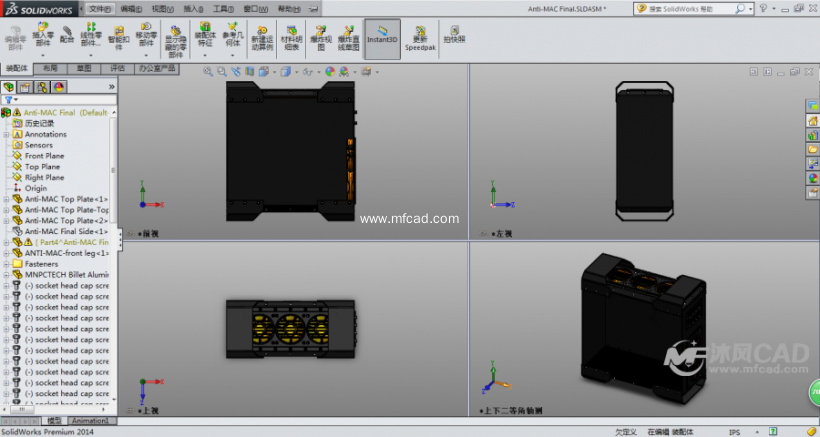Switch to 办公室产品 tab
This screenshot has height=437, width=820.
[x=157, y=68]
